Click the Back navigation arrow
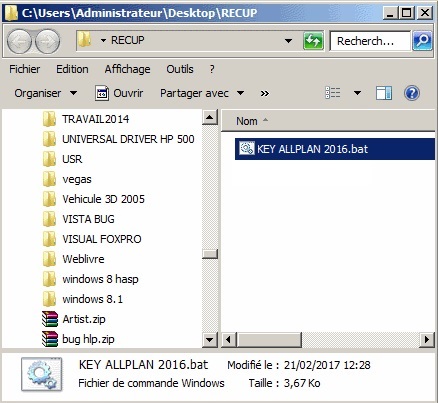This screenshot has height=403, width=438. pyautogui.click(x=19, y=41)
